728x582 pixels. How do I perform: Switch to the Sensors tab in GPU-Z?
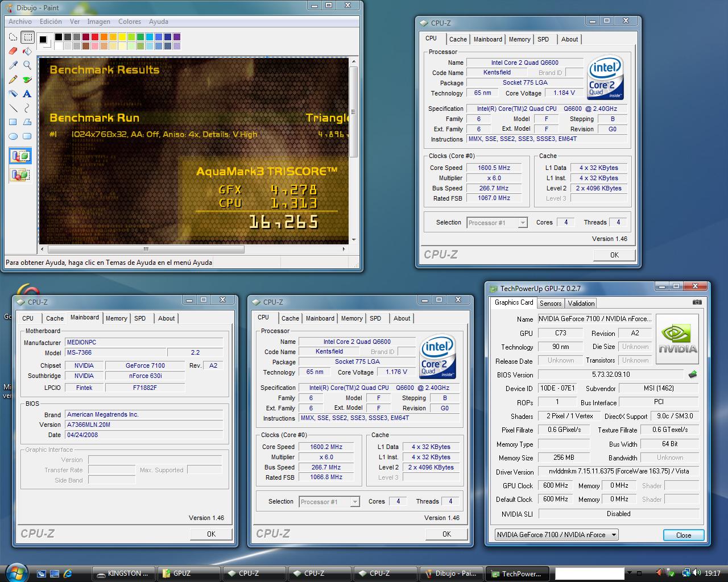[x=551, y=304]
